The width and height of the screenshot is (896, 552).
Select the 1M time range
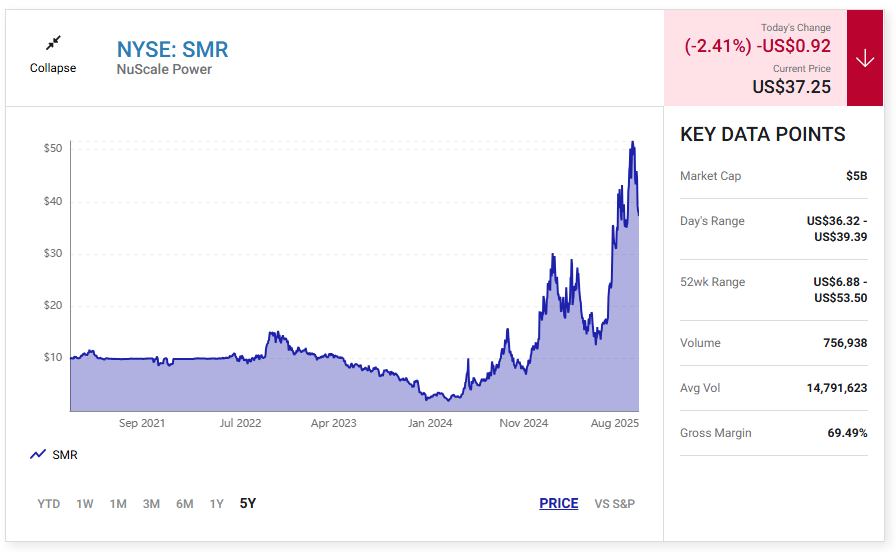point(118,503)
